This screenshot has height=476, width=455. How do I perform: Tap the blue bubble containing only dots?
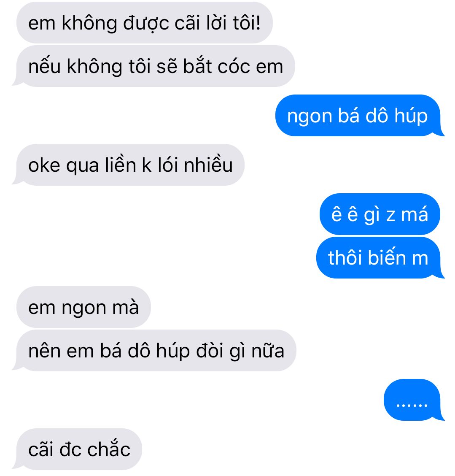point(414,400)
